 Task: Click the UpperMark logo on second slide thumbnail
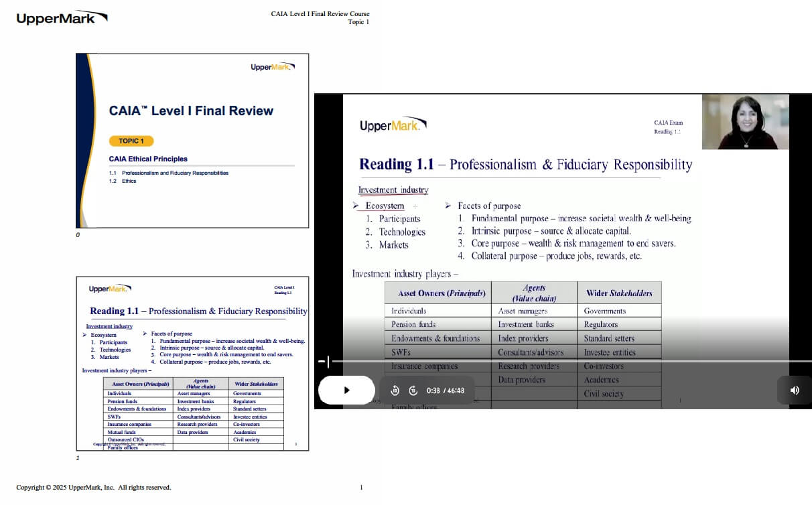pyautogui.click(x=110, y=289)
